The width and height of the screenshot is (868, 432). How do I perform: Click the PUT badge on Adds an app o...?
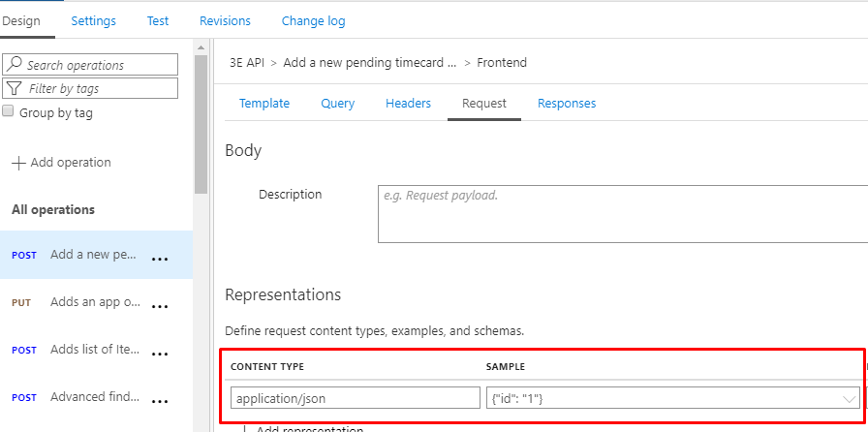pyautogui.click(x=21, y=303)
